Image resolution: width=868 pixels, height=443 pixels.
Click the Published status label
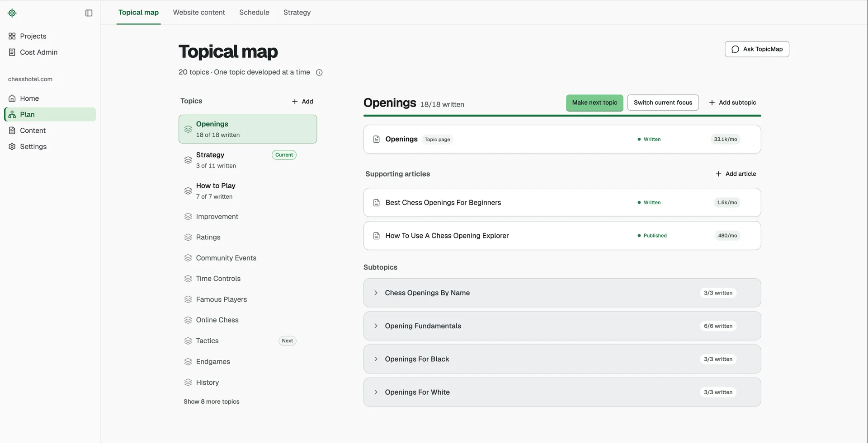655,236
